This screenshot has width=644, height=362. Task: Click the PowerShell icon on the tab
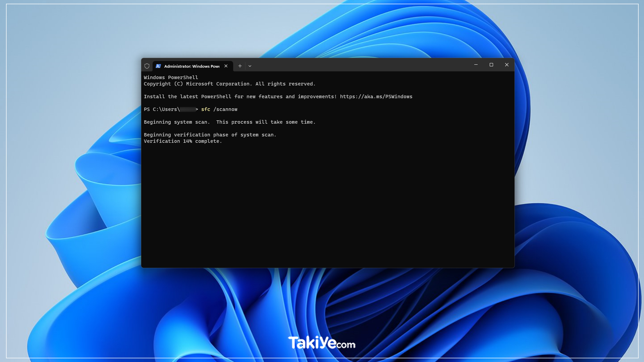tap(158, 66)
